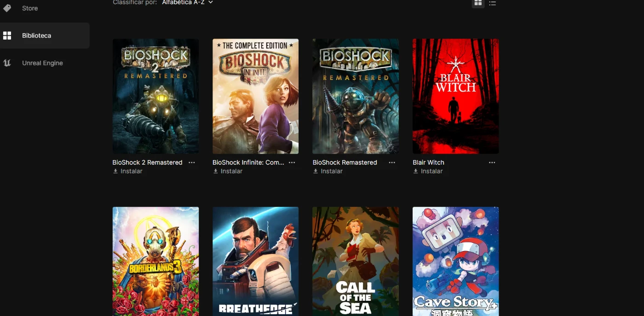Switch to list view layout
644x316 pixels.
493,3
